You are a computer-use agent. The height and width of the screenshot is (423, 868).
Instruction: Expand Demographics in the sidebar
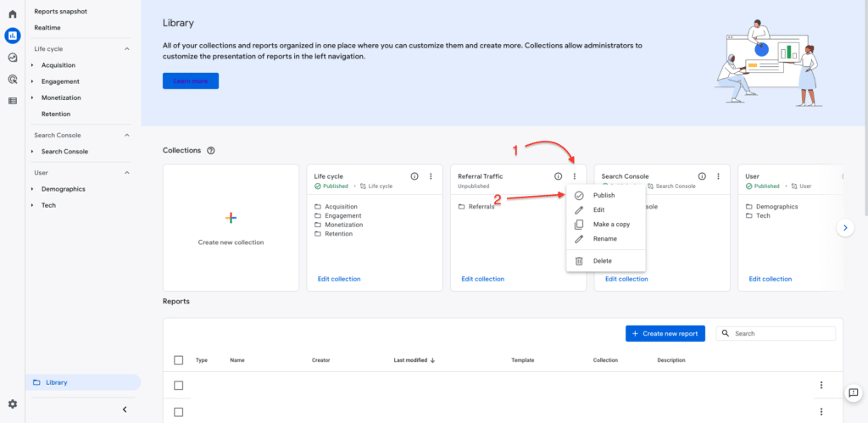coord(33,189)
